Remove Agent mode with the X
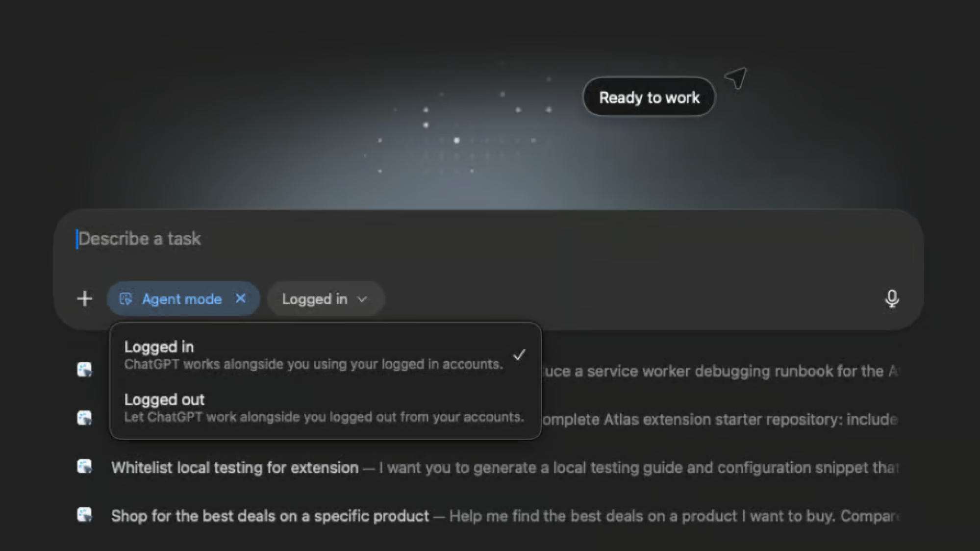Viewport: 980px width, 551px height. tap(240, 299)
